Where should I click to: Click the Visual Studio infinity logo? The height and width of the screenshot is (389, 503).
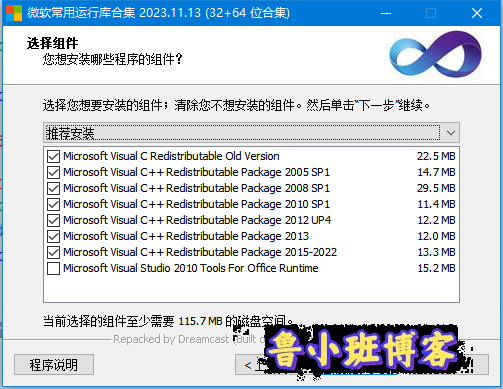tap(436, 54)
